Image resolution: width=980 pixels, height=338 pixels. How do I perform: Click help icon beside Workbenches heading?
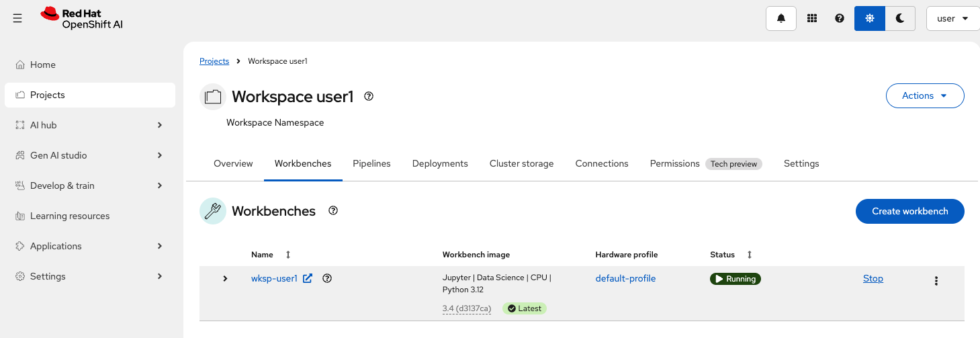(x=332, y=210)
